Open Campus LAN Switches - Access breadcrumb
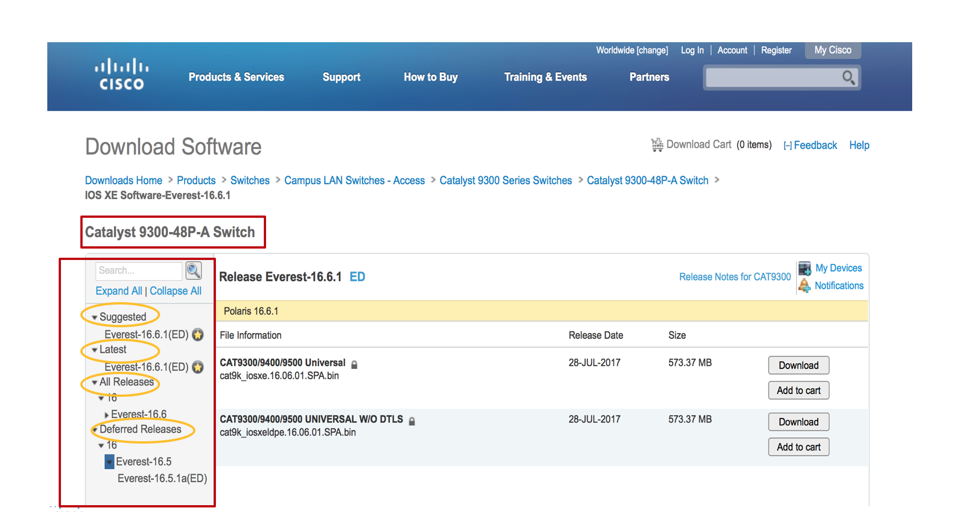The image size is (980, 512). (x=354, y=181)
